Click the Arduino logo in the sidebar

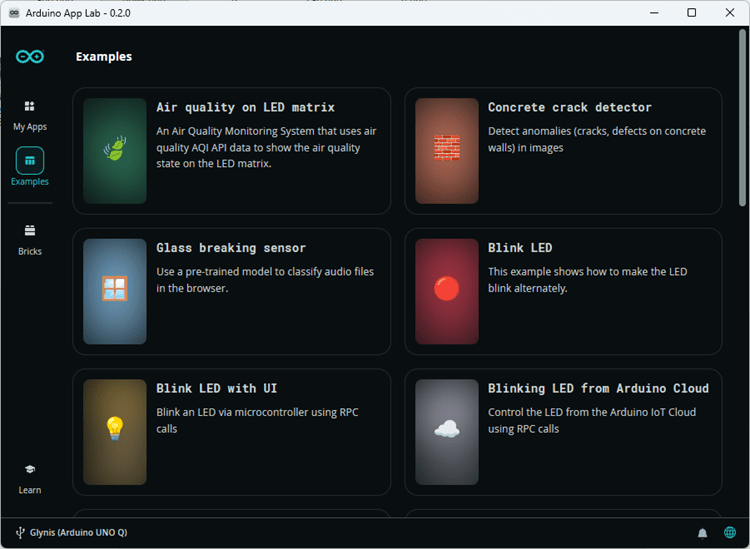[30, 57]
